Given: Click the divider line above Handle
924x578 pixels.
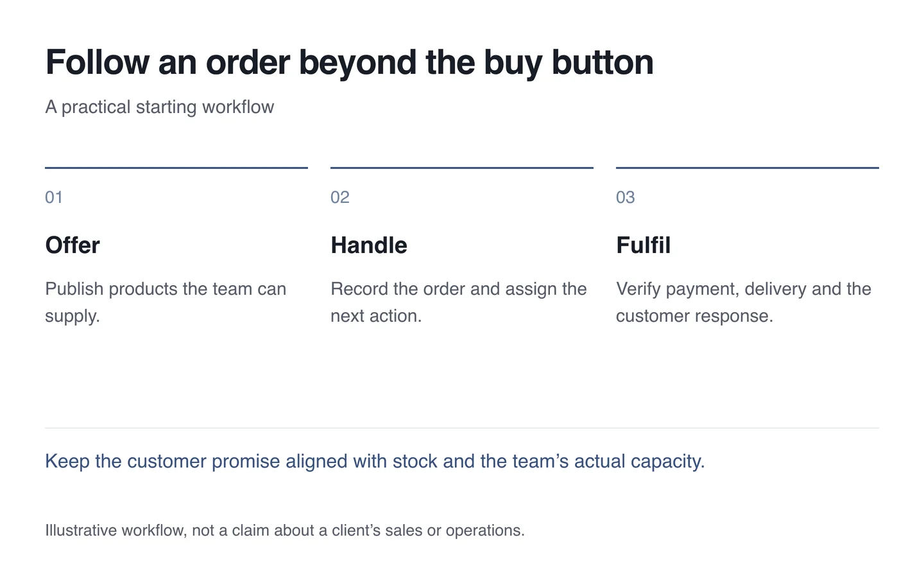Looking at the screenshot, I should click(462, 168).
